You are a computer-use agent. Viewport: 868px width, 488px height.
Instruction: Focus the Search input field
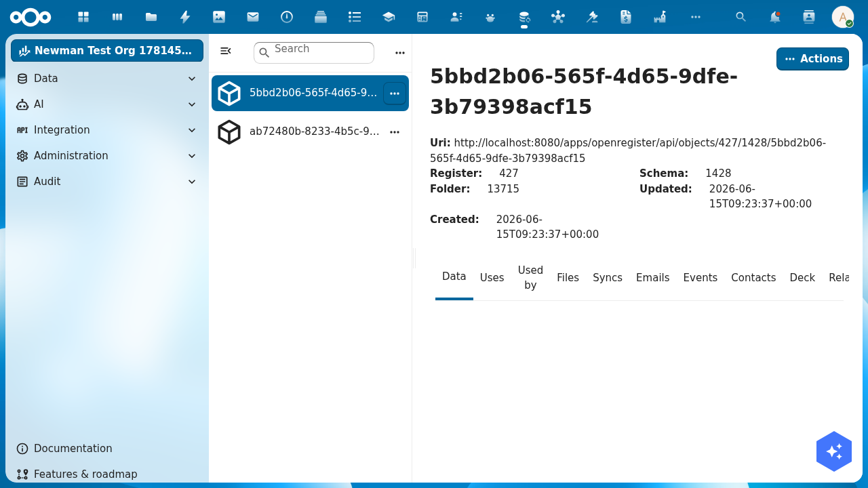[x=314, y=53]
